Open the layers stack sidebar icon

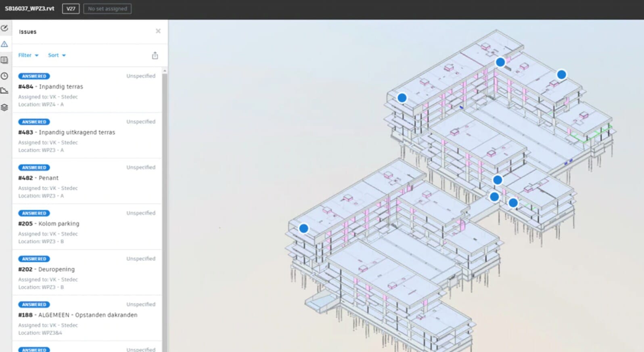[4, 107]
